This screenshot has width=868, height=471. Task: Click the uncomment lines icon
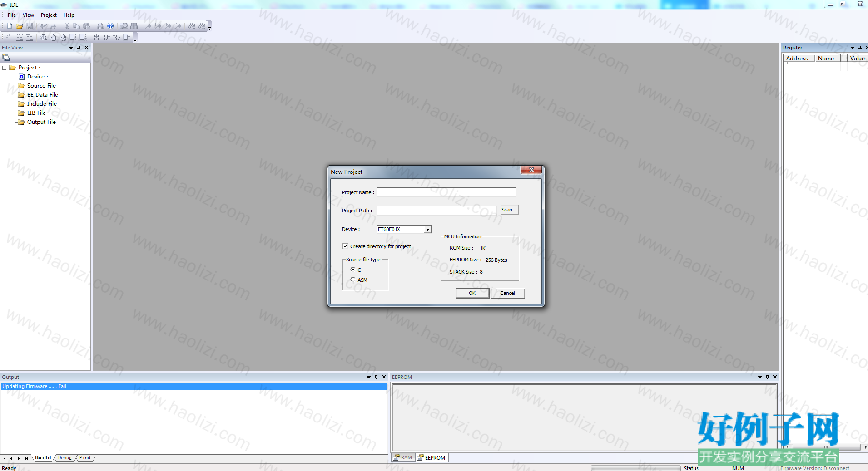pos(202,26)
